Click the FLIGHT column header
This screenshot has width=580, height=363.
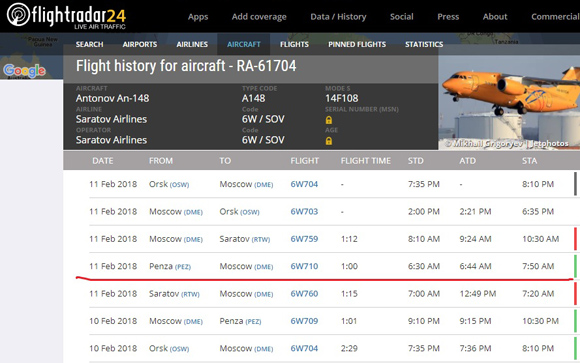tap(304, 161)
